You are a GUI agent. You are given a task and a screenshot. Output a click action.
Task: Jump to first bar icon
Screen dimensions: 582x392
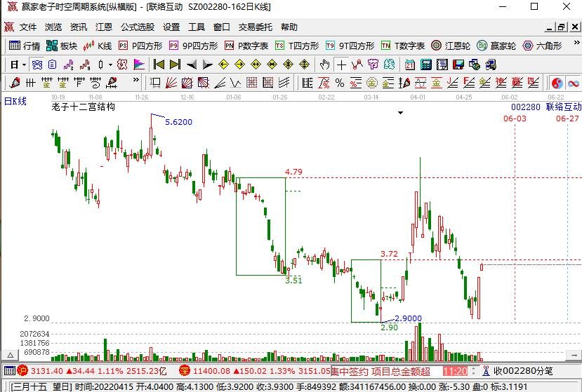point(159,65)
